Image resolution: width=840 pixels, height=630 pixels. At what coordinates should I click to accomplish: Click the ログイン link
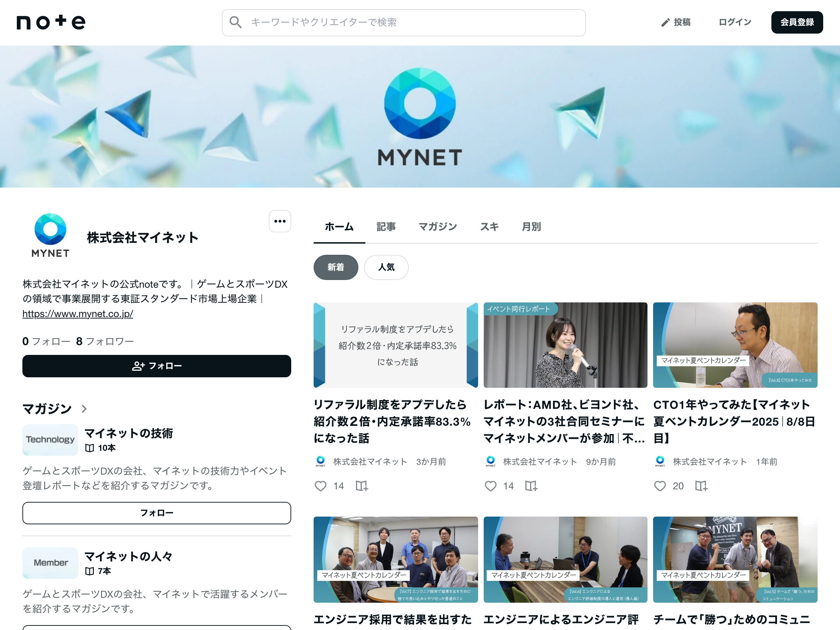(735, 22)
